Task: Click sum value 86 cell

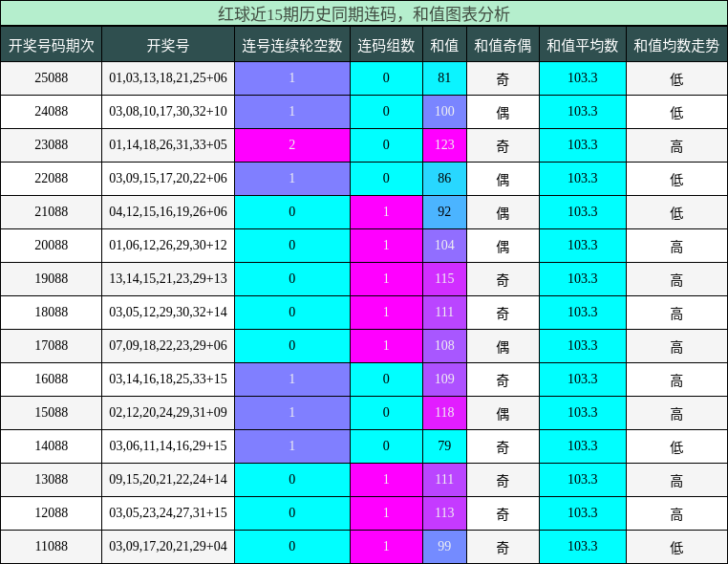Action: pyautogui.click(x=444, y=179)
